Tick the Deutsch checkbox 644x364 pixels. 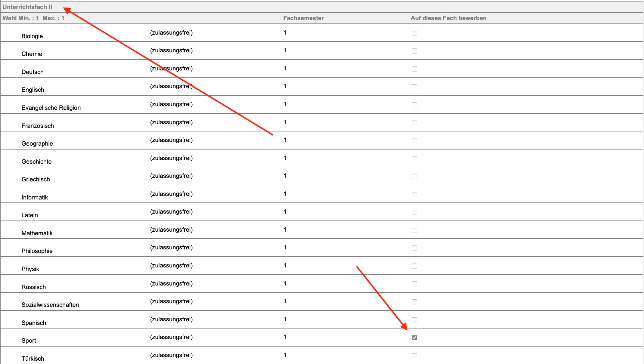point(414,69)
